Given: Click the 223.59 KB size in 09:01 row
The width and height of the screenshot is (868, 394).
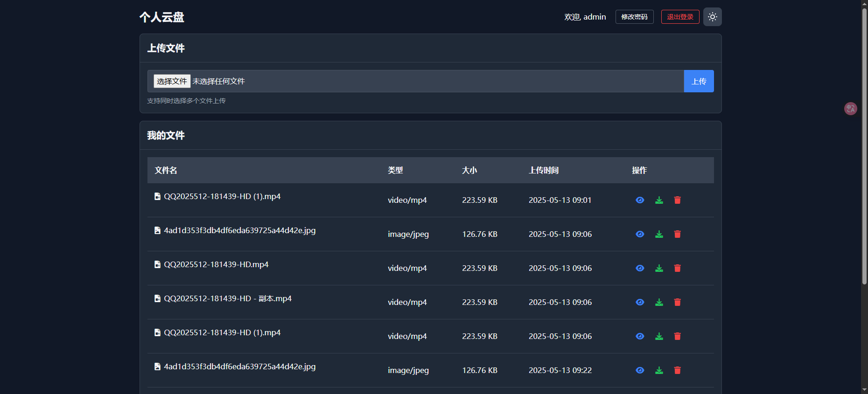Looking at the screenshot, I should pos(480,200).
